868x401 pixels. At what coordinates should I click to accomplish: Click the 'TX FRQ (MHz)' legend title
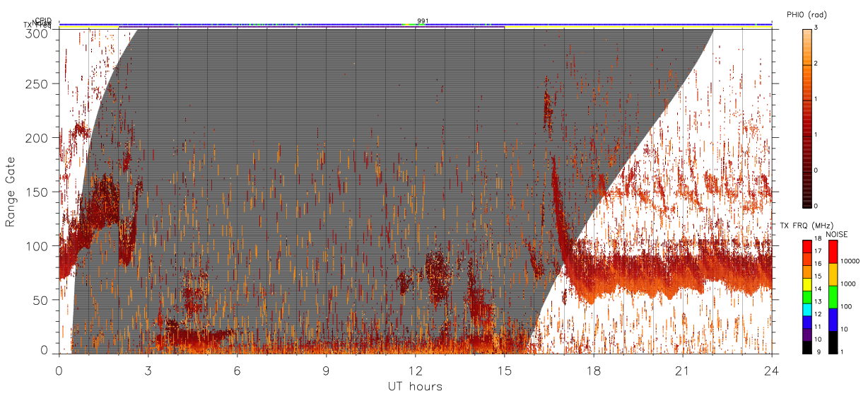coord(807,226)
